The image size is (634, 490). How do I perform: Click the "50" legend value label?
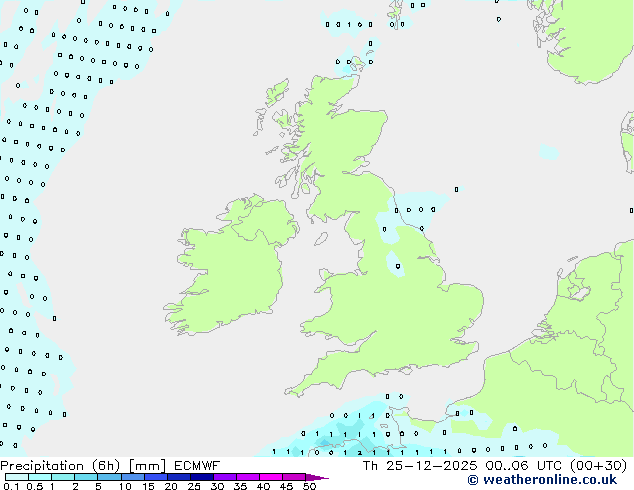tap(309, 486)
